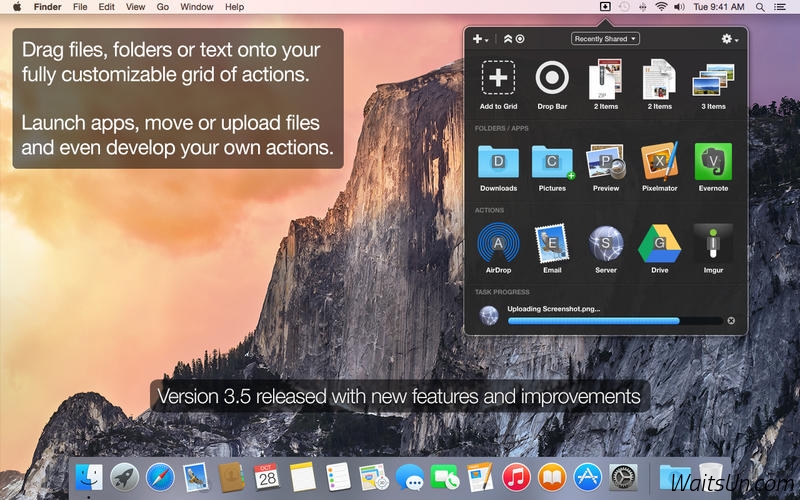800x500 pixels.
Task: Open Spotlight search magnifier
Action: pos(760,7)
